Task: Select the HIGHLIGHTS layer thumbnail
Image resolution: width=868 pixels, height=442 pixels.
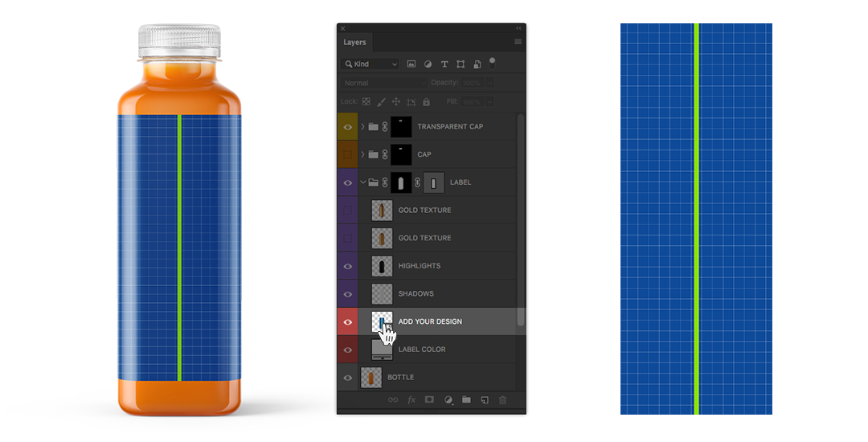Action: click(382, 266)
